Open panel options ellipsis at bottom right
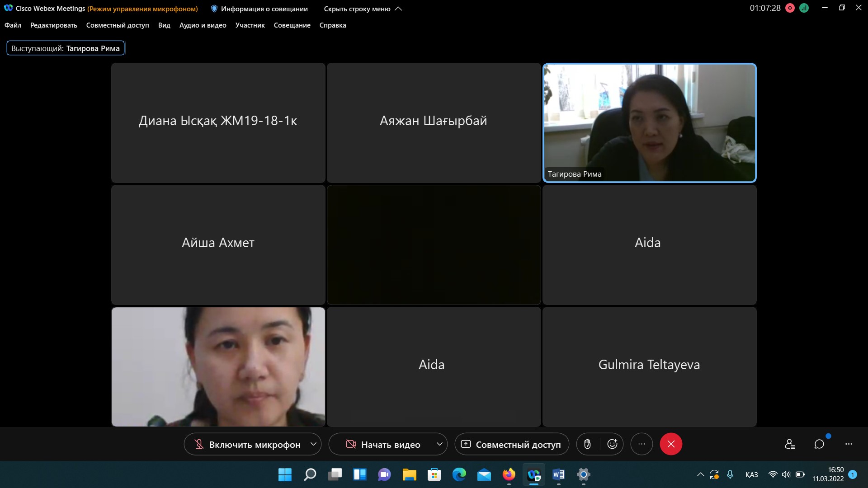Image resolution: width=868 pixels, height=488 pixels. [849, 444]
